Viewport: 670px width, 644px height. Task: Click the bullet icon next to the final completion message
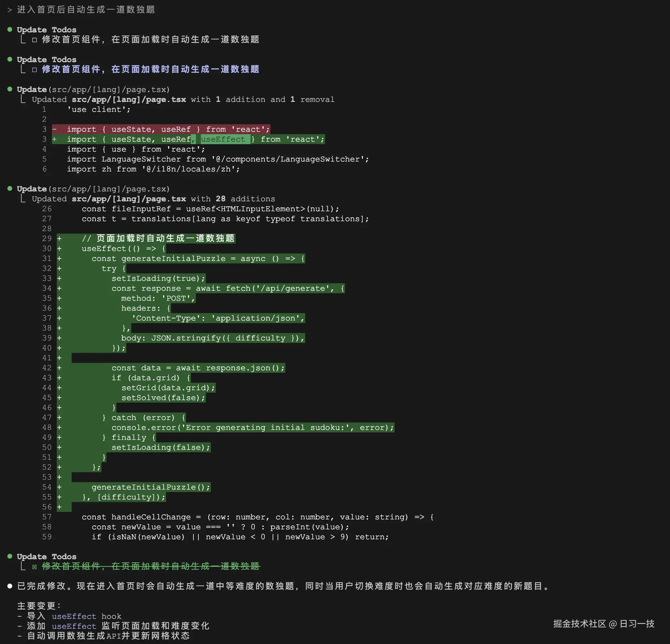pos(10,586)
